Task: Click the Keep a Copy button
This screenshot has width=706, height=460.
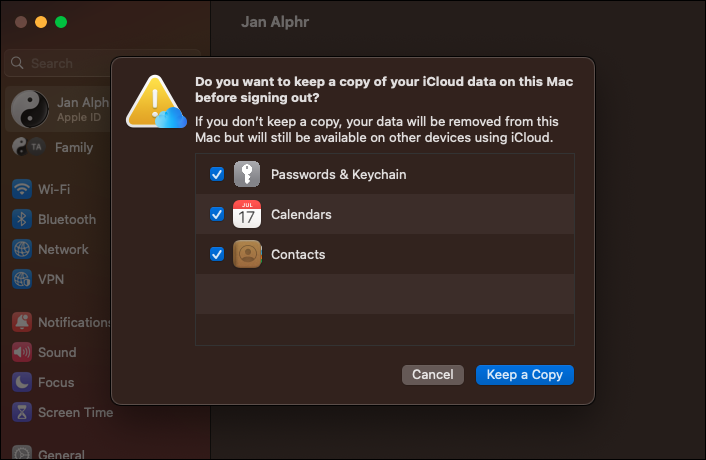Action: pos(524,375)
